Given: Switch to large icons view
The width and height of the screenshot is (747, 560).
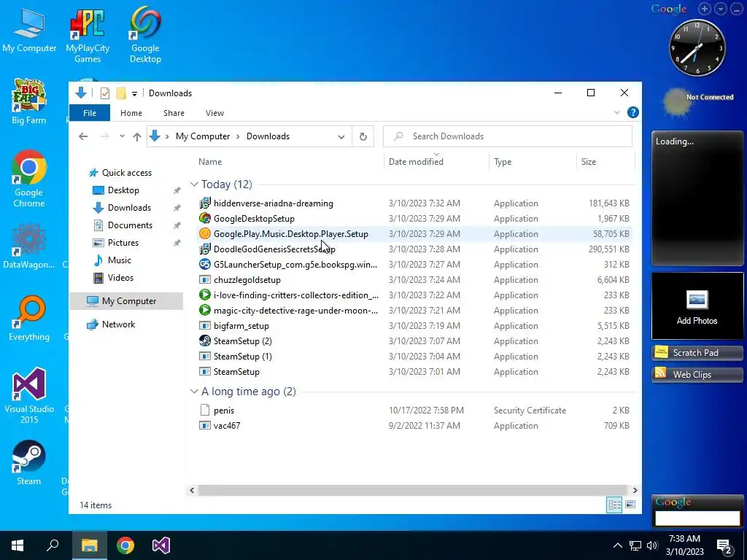Looking at the screenshot, I should tap(630, 505).
